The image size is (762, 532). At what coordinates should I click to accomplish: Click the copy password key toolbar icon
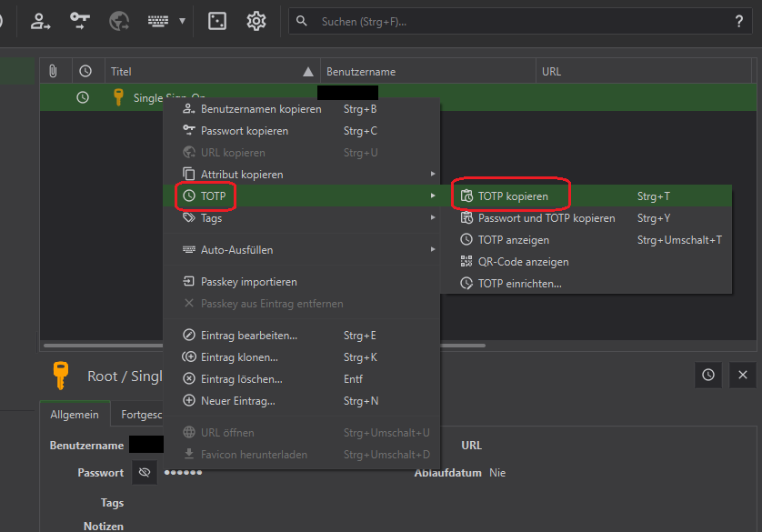click(80, 20)
